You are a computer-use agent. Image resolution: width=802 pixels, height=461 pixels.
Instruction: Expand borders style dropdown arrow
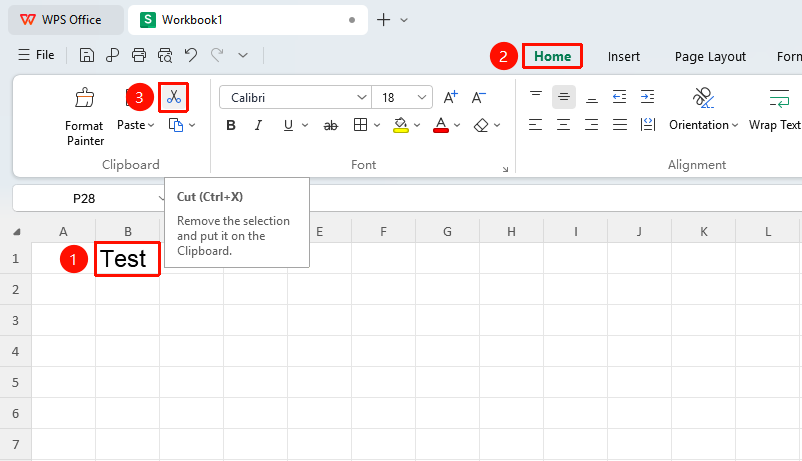pyautogui.click(x=377, y=125)
